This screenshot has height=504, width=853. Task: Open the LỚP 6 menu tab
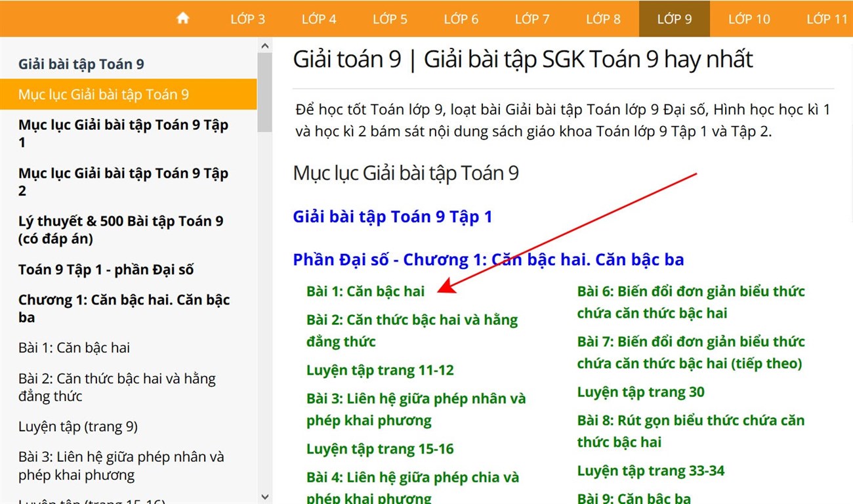461,19
